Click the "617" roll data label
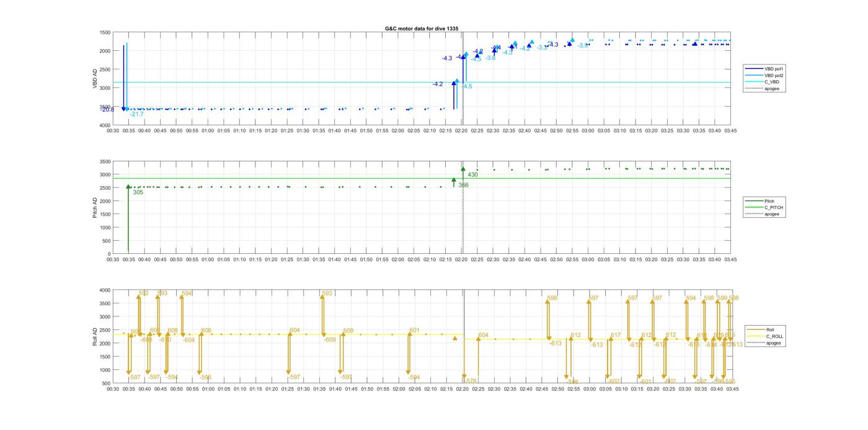The width and height of the screenshot is (868, 430). point(616,335)
